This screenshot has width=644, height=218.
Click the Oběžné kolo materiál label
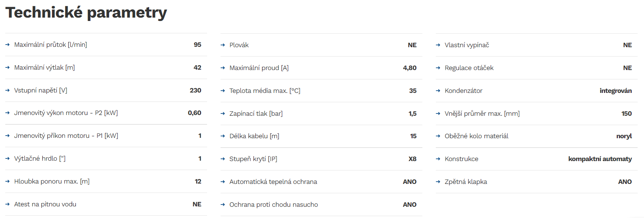(477, 136)
